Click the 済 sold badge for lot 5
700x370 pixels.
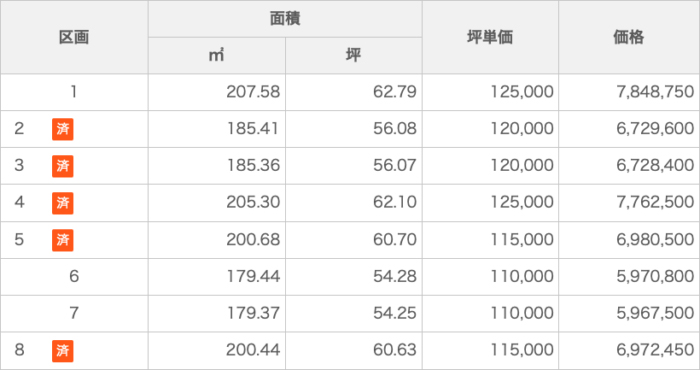pos(62,240)
